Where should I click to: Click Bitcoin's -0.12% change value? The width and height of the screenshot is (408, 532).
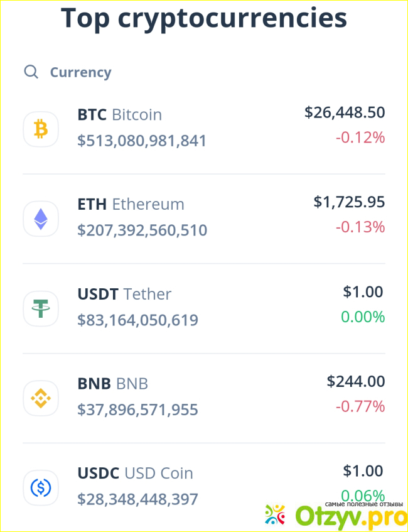[x=360, y=137]
